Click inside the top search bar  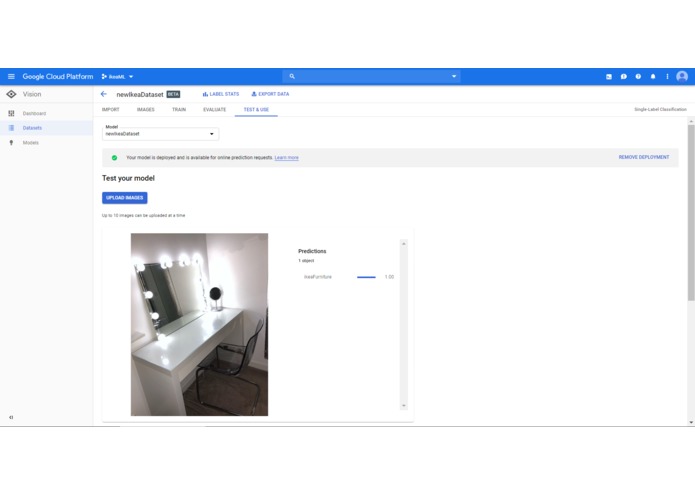[371, 76]
